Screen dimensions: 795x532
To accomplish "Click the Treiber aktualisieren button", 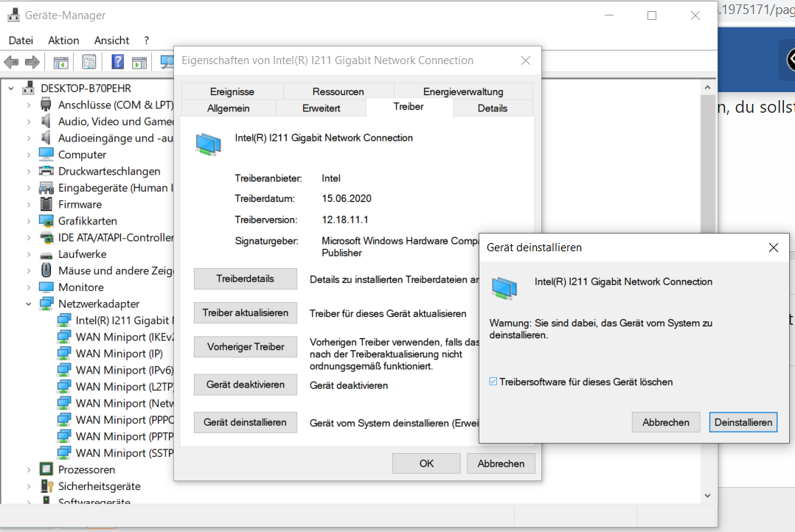I will pyautogui.click(x=246, y=312).
